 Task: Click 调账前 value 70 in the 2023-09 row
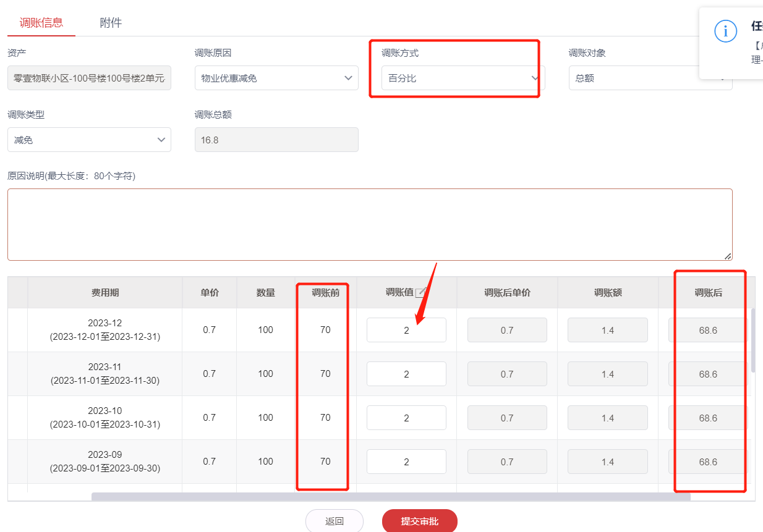(325, 462)
